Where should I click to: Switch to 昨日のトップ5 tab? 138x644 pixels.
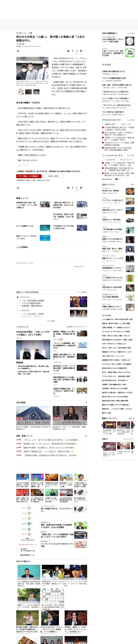126,124
